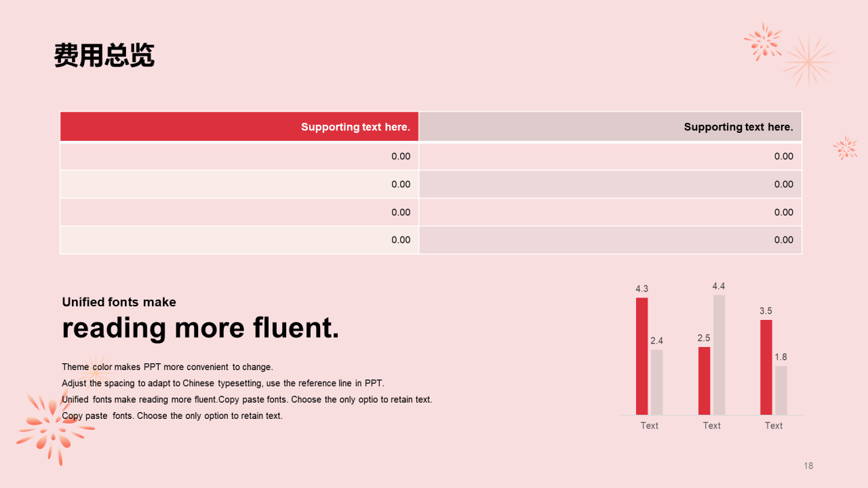
Task: Click the heading reading more fluent.
Action: click(x=201, y=328)
